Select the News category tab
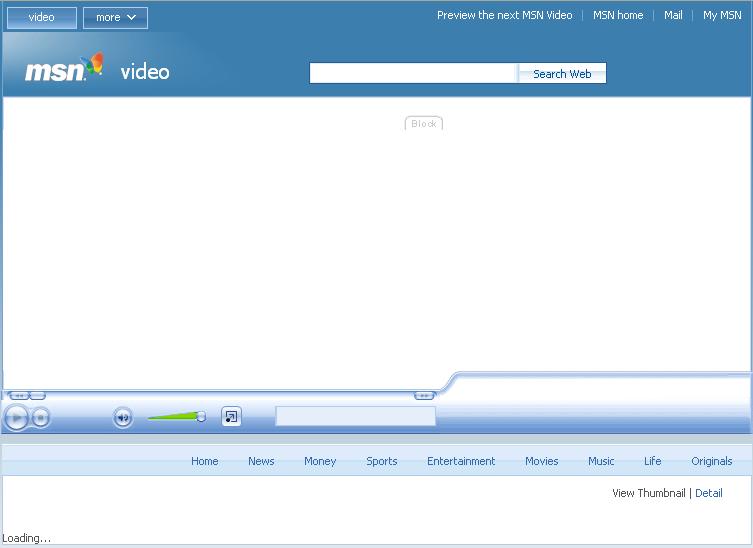The image size is (753, 548). 261,461
